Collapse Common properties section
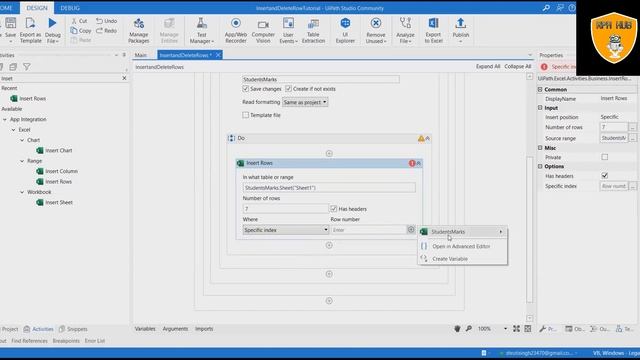Screen dimensions: 640x360 tap(540, 89)
